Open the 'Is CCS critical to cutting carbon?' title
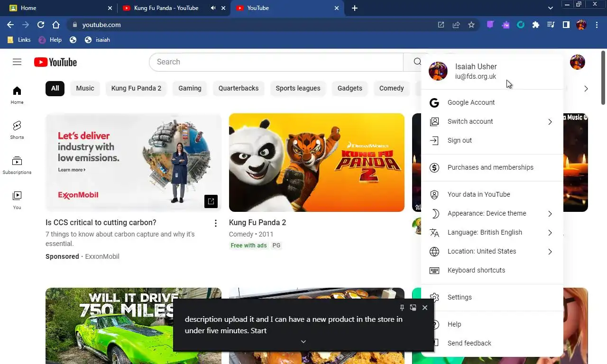 pos(101,223)
